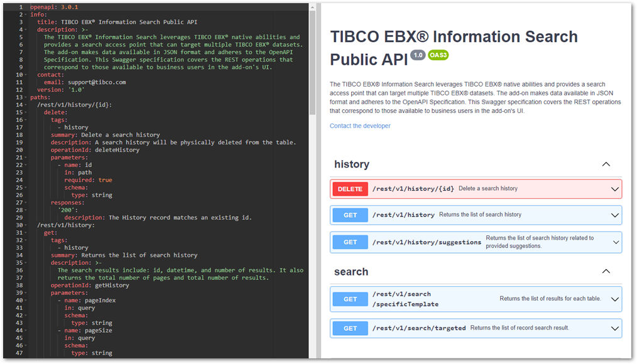Click the editor scrollbar up arrow

point(312,8)
